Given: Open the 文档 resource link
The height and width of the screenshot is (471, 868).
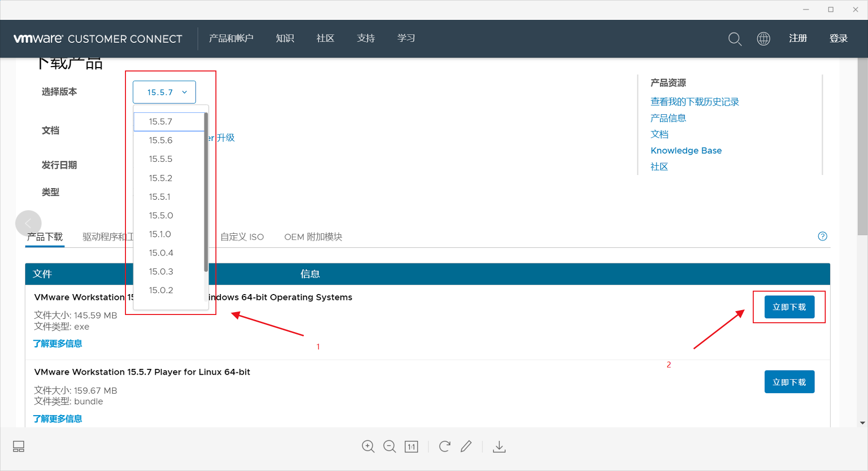Looking at the screenshot, I should [x=659, y=134].
